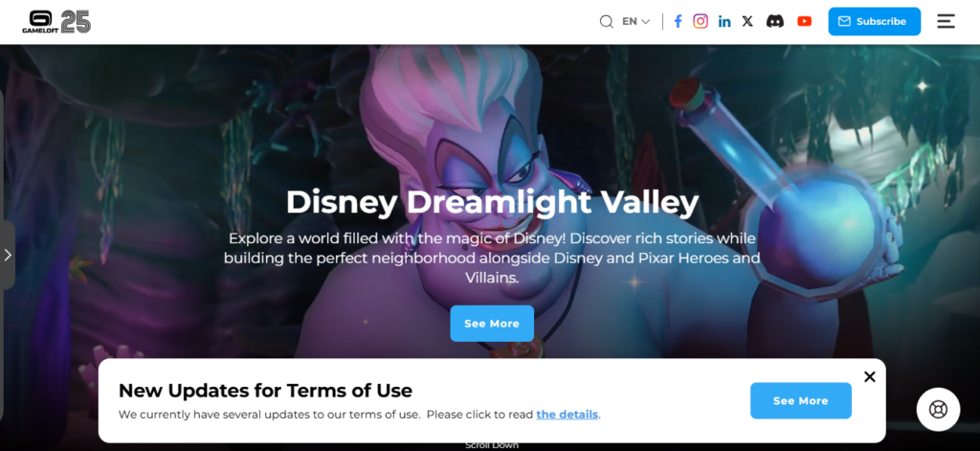Open the search magnifier icon

[606, 22]
